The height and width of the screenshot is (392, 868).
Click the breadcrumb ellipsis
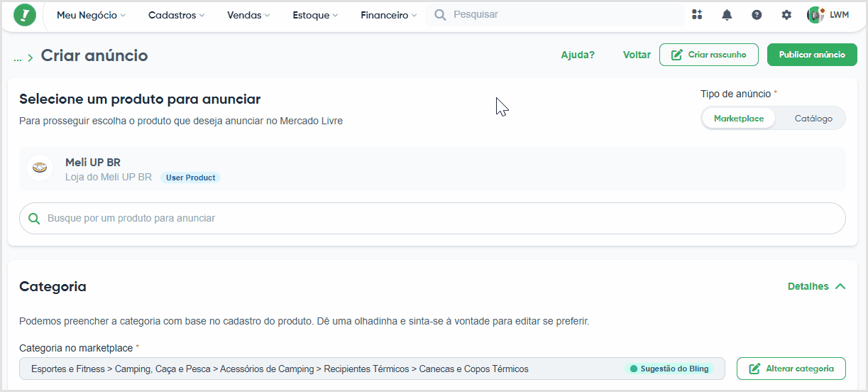tap(18, 57)
